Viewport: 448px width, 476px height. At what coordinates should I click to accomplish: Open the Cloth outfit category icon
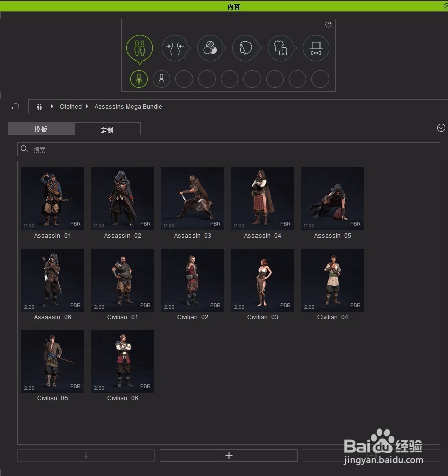[x=281, y=48]
